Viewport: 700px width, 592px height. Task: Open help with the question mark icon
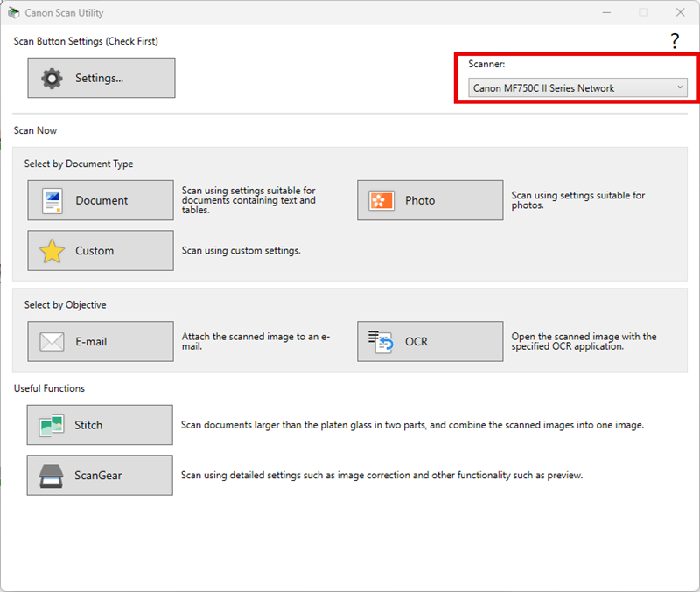[x=675, y=41]
